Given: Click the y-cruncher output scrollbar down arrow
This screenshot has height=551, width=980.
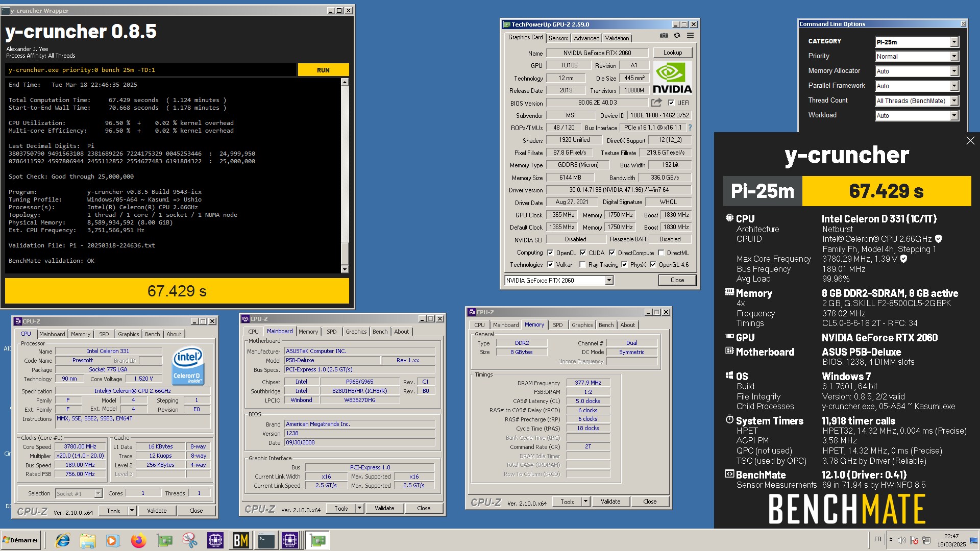Looking at the screenshot, I should click(345, 269).
